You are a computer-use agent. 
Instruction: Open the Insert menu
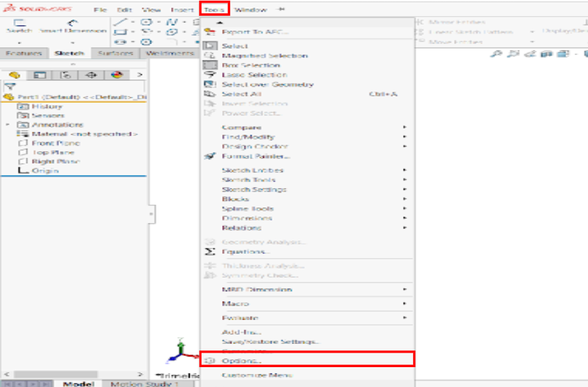coord(182,10)
